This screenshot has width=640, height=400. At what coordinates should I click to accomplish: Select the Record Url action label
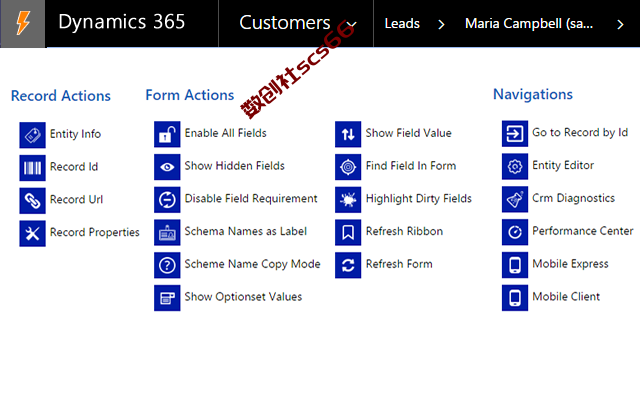pyautogui.click(x=76, y=199)
